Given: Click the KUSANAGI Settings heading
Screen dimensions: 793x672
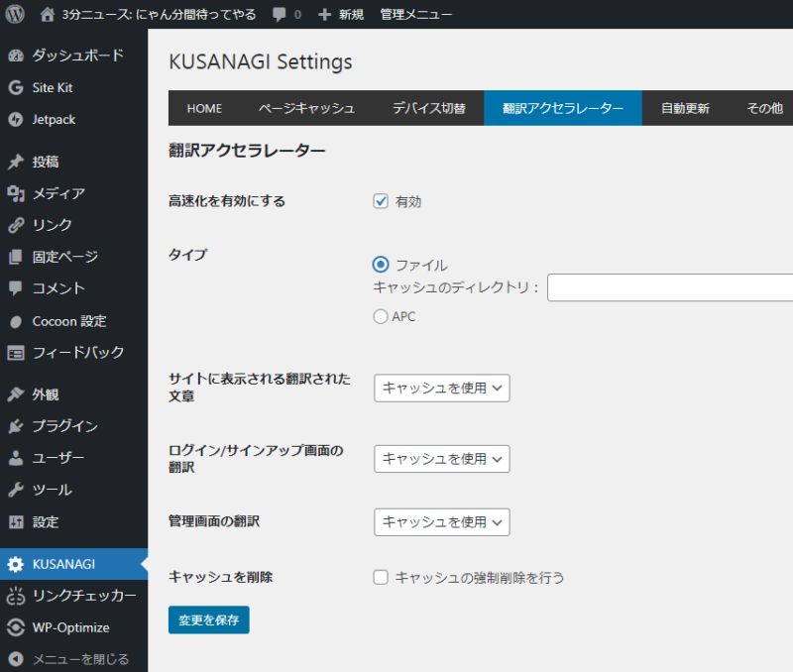Looking at the screenshot, I should 261,61.
